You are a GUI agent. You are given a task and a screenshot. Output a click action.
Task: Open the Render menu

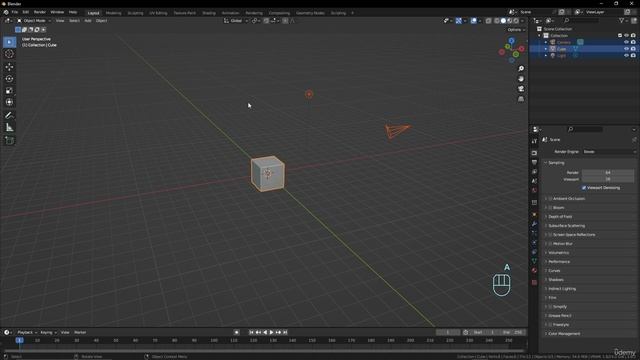[40, 12]
